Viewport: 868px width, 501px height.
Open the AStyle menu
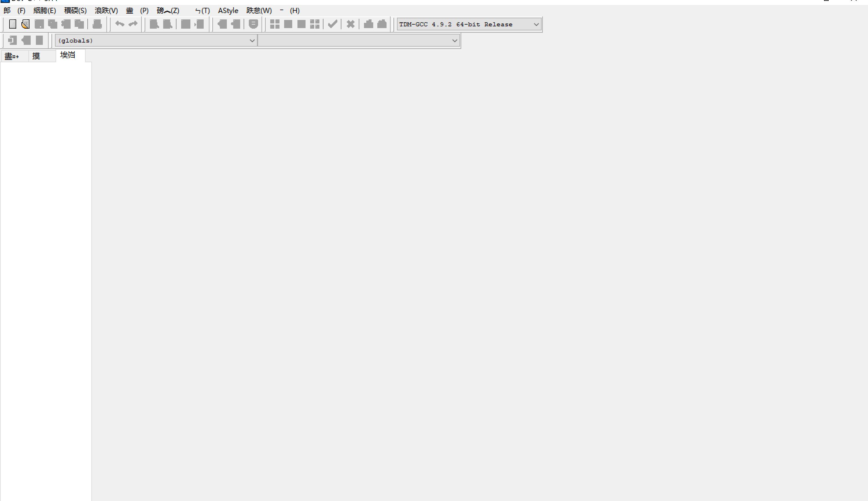[228, 11]
